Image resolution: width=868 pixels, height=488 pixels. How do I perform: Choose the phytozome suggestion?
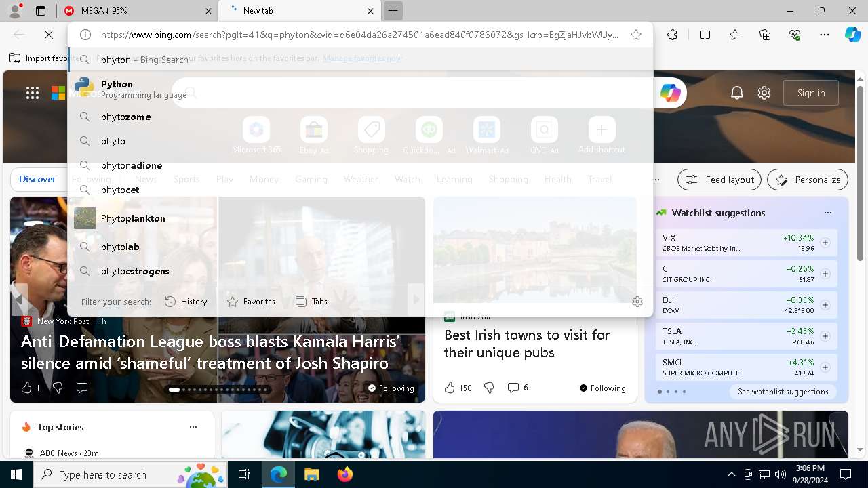(x=360, y=117)
